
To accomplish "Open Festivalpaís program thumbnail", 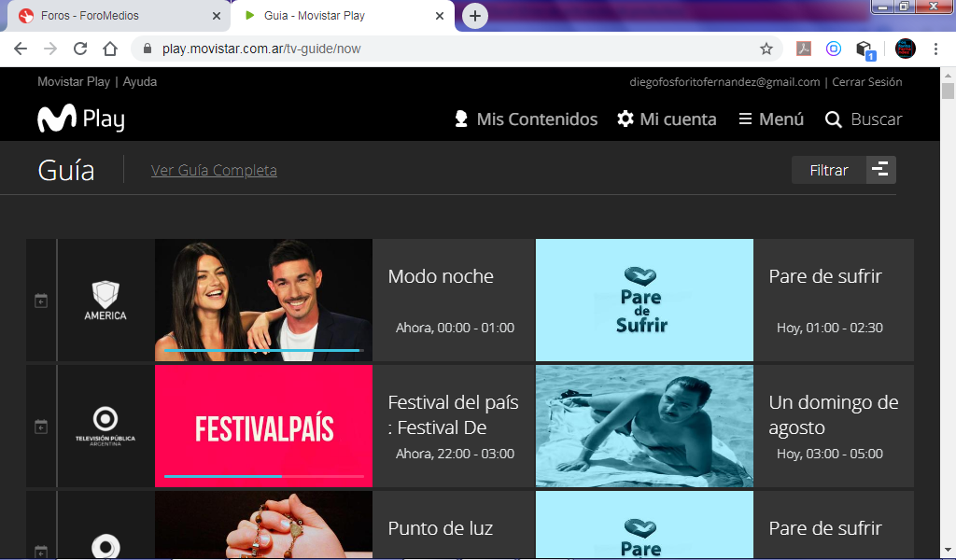I will click(263, 426).
